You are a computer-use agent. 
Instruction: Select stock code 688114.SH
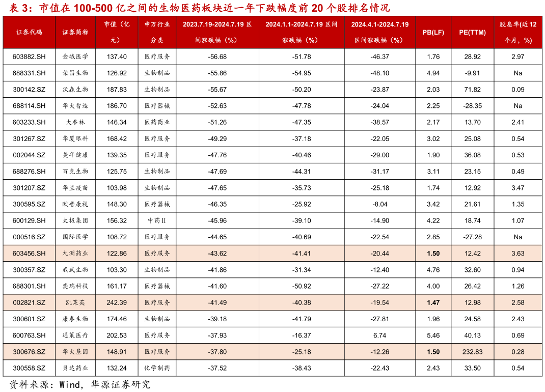29,106
